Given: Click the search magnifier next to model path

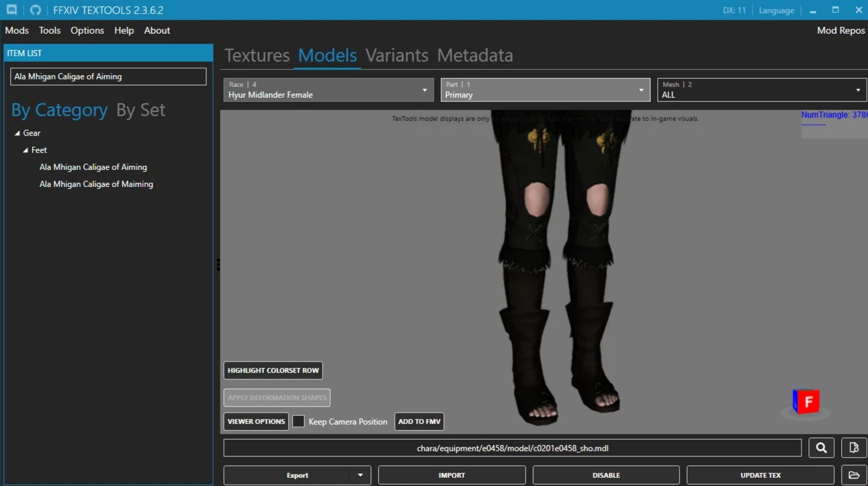Looking at the screenshot, I should (821, 448).
